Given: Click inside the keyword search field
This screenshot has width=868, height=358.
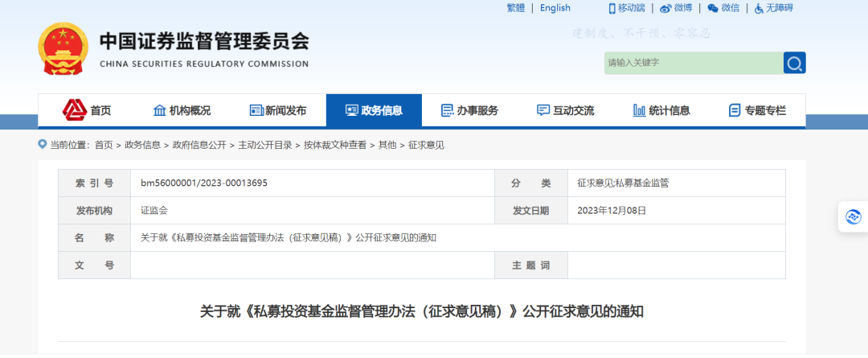Looking at the screenshot, I should 693,63.
